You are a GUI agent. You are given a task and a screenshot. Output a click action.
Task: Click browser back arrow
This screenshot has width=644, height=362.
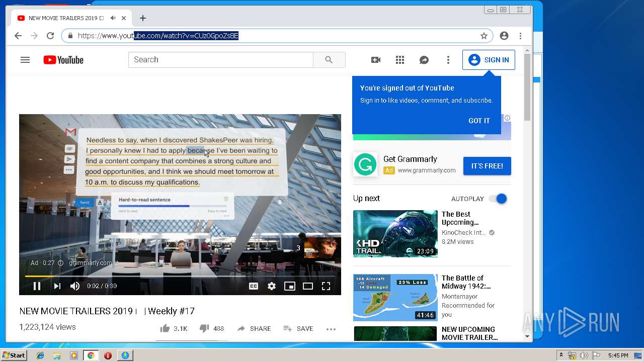coord(18,36)
